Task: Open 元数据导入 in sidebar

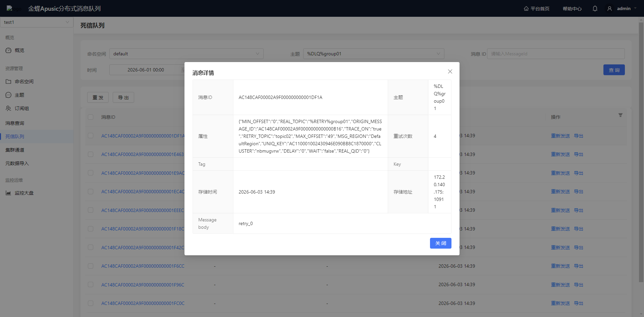Action: [17, 163]
